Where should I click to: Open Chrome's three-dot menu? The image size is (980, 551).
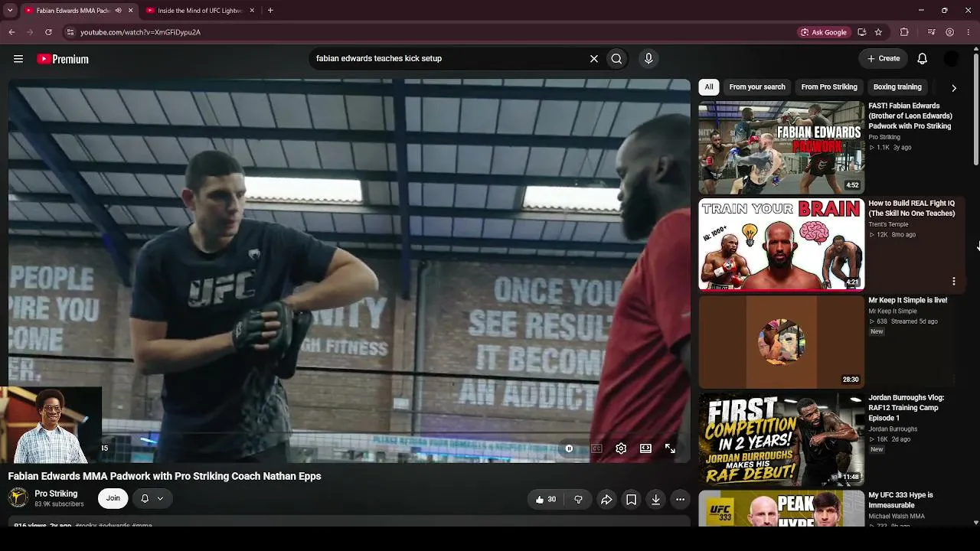pyautogui.click(x=969, y=32)
